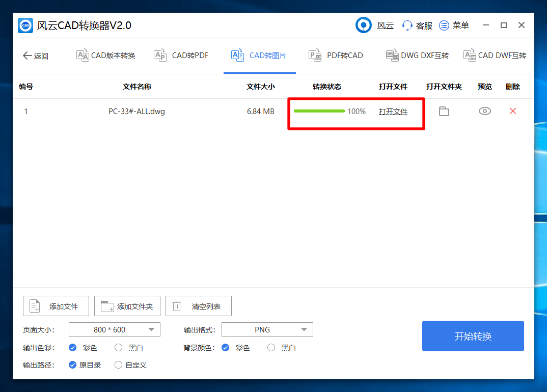Expand the 页面大小 800 * 600 dropdown

(x=115, y=329)
